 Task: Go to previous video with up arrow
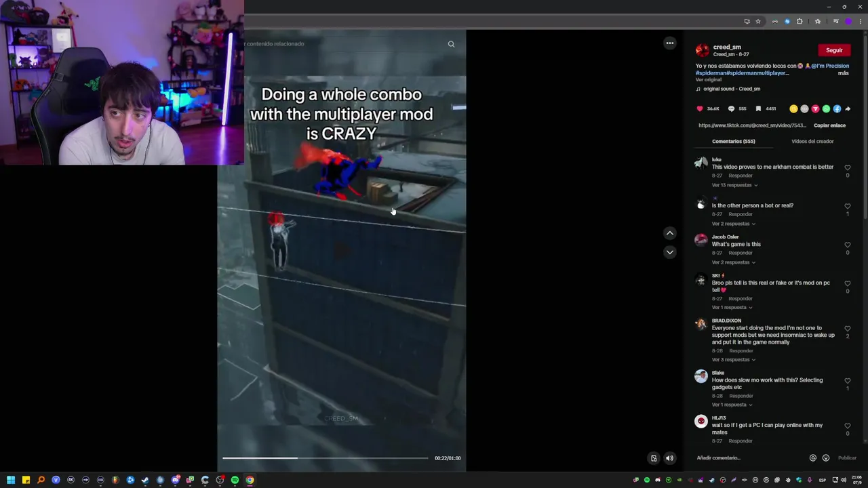pyautogui.click(x=670, y=233)
